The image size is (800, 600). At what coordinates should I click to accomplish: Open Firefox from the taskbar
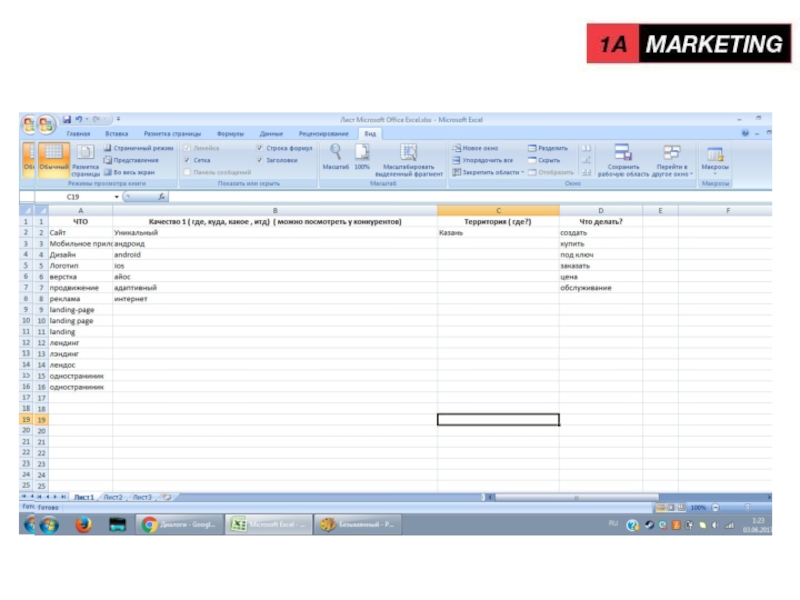point(83,524)
